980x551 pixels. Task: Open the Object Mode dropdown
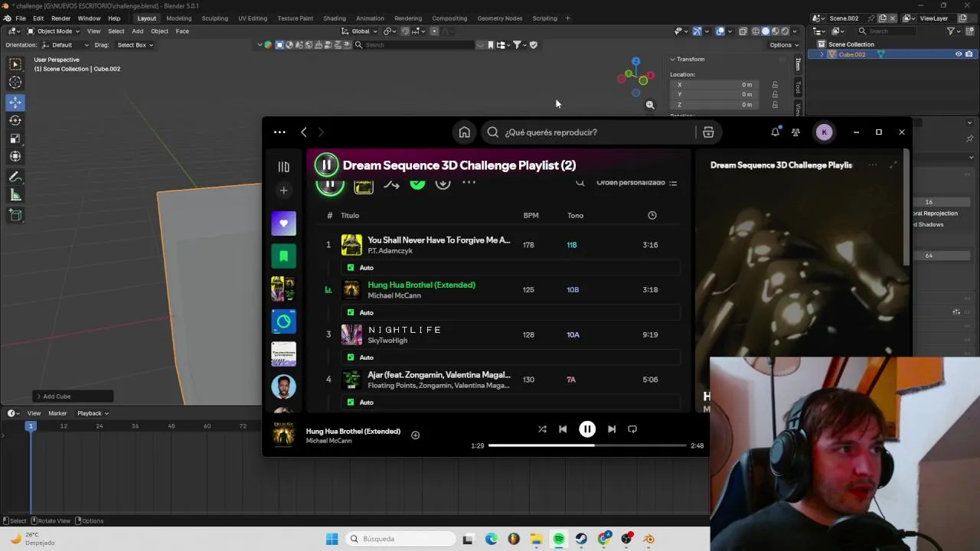[54, 31]
